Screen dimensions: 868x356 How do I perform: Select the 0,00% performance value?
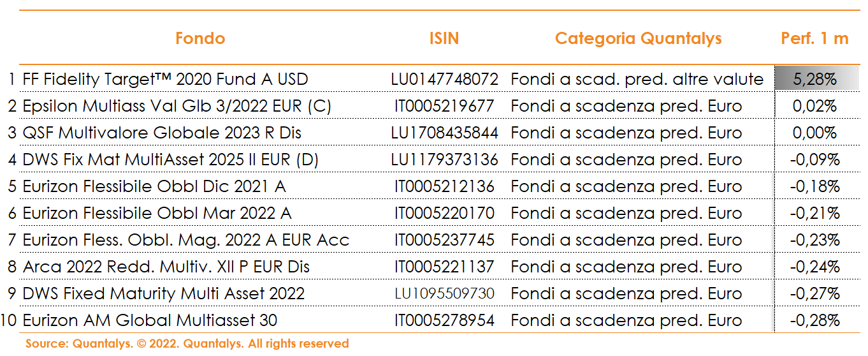click(814, 133)
